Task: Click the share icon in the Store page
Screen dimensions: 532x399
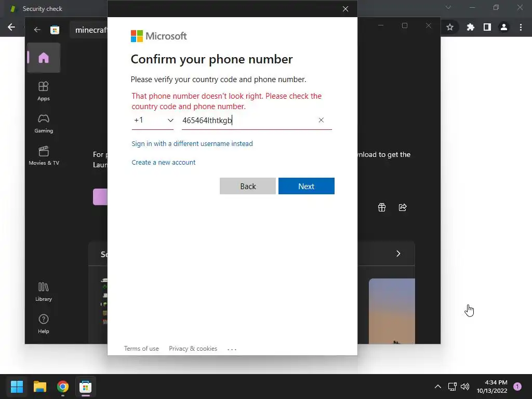Action: [403, 207]
